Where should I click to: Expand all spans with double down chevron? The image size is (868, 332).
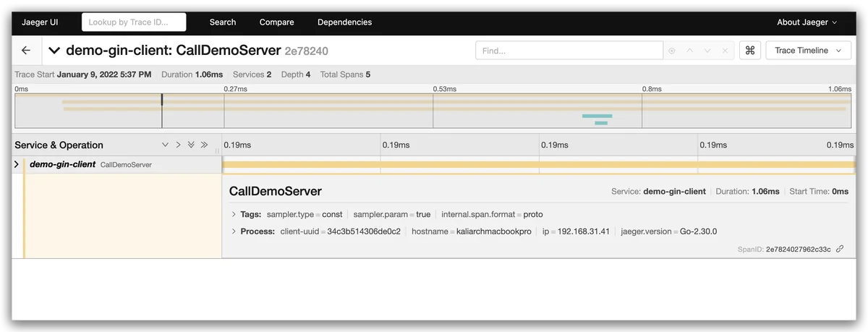[x=191, y=145]
